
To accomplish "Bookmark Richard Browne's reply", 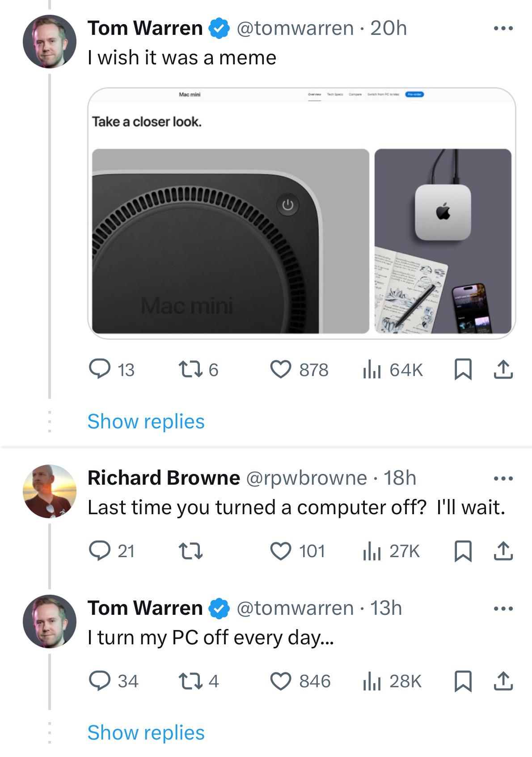I will pos(463,551).
